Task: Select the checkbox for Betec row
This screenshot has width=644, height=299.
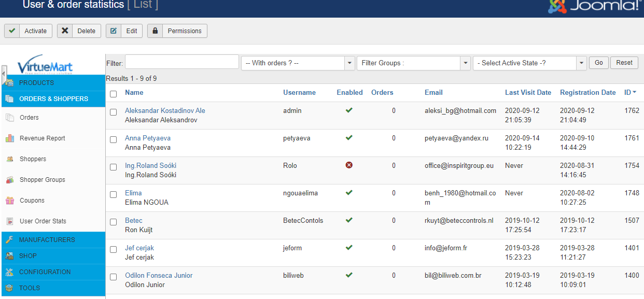Action: [x=114, y=222]
